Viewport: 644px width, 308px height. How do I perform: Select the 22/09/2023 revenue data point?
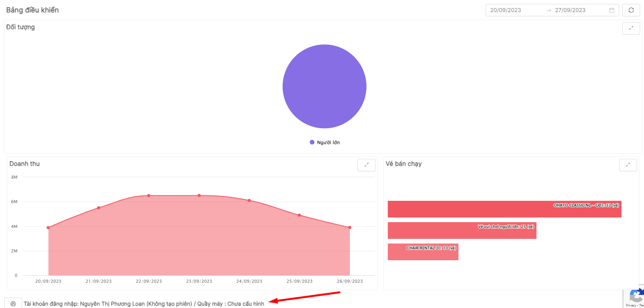pos(149,195)
